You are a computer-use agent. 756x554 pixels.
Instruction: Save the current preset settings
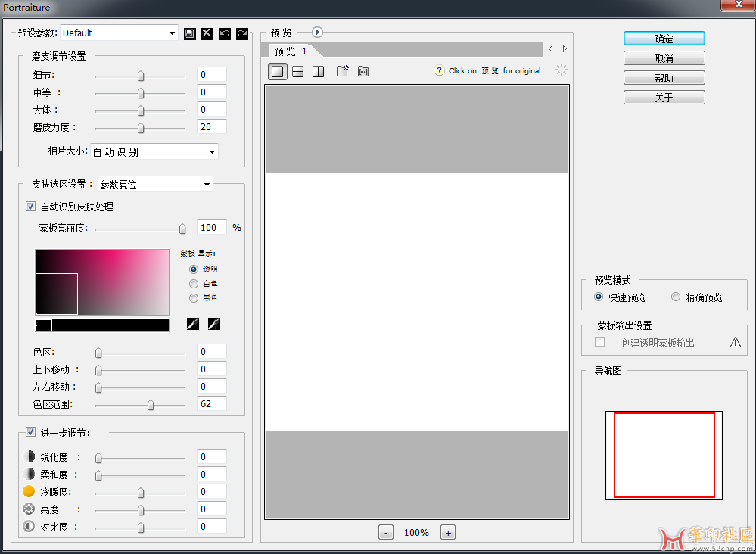click(x=190, y=33)
